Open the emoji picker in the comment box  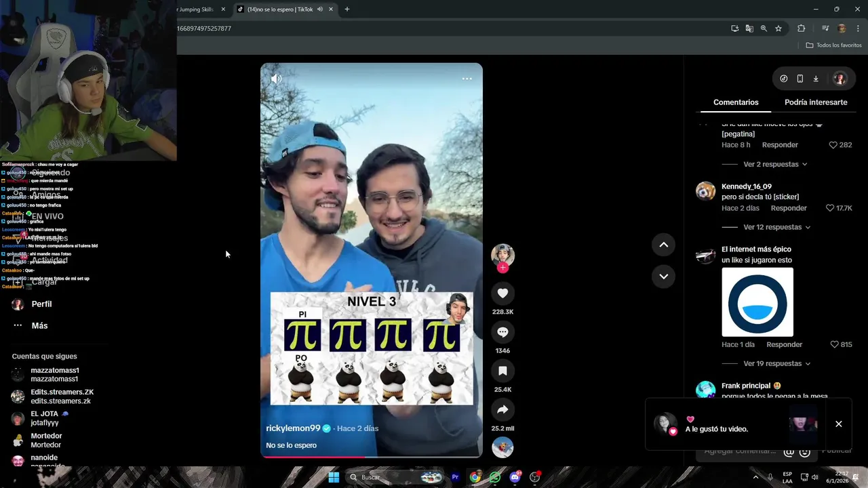(x=805, y=451)
